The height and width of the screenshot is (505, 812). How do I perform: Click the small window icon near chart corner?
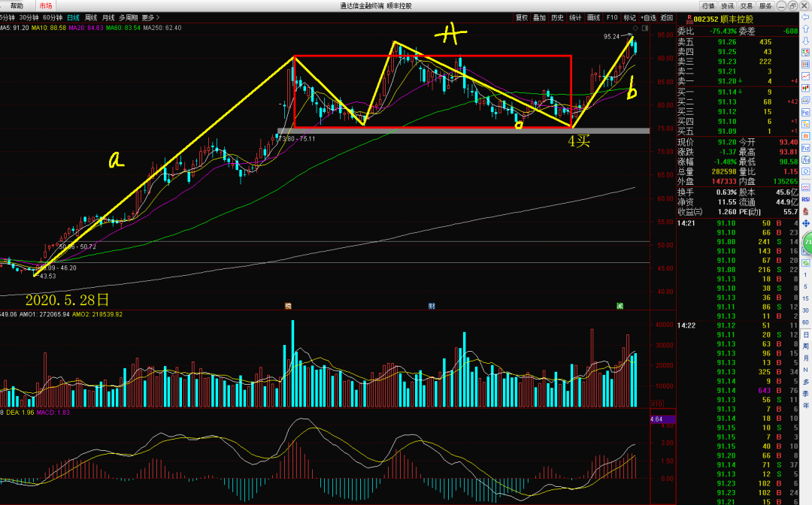click(645, 28)
